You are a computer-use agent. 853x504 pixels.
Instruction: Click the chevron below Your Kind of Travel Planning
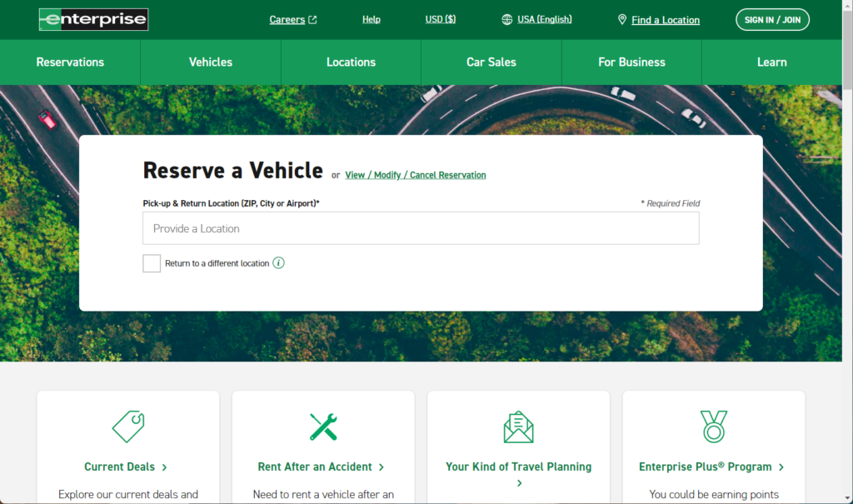click(x=519, y=483)
